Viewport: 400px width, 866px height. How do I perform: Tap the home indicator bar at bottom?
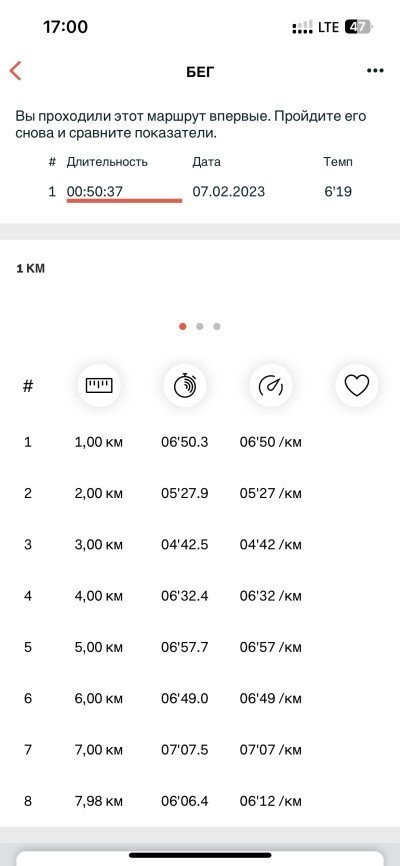[x=200, y=856]
